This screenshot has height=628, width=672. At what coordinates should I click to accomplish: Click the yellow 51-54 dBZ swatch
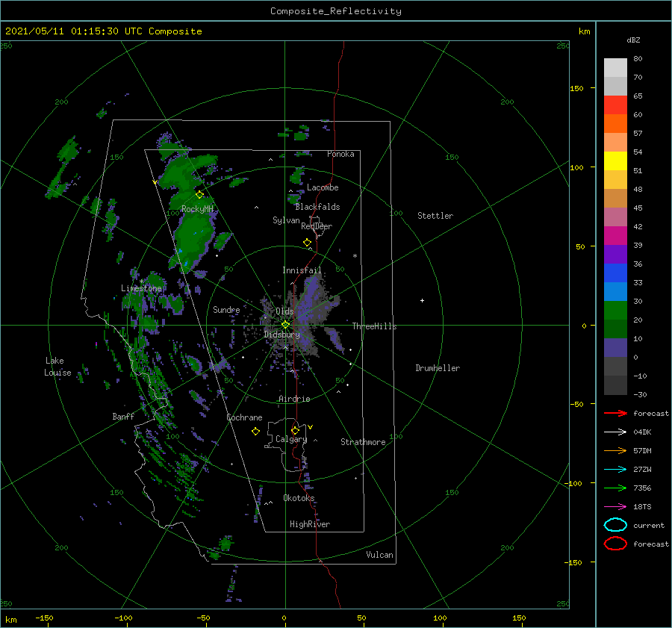(x=615, y=161)
